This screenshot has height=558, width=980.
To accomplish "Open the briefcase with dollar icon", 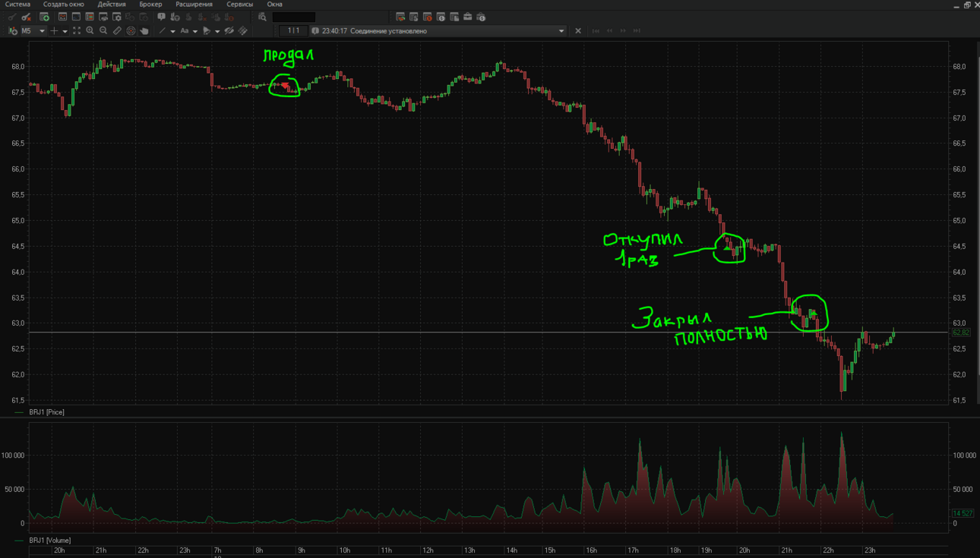I will [x=481, y=17].
